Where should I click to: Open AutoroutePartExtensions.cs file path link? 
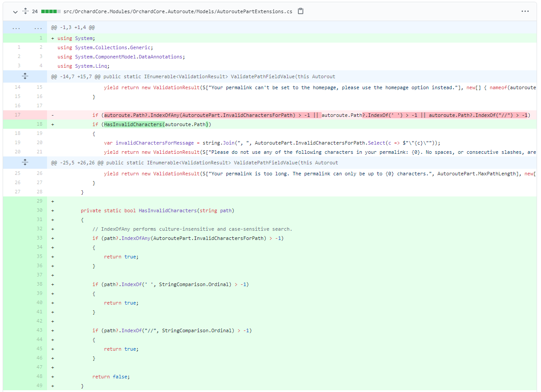point(178,11)
